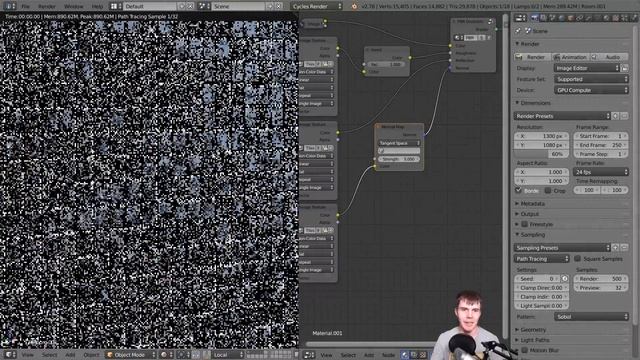Open the Frame Rate dropdown showing 24 fps
The width and height of the screenshot is (640, 360).
(601, 172)
